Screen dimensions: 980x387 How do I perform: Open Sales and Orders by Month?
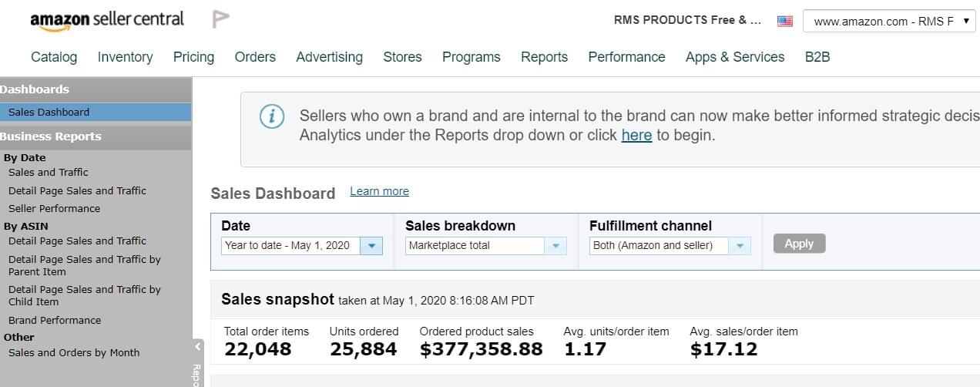pyautogui.click(x=74, y=353)
